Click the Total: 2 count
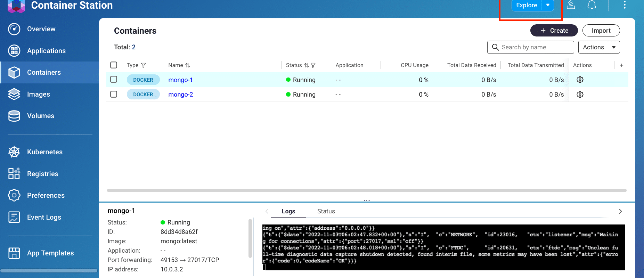Screen dimensions: 644x278 pos(125,47)
